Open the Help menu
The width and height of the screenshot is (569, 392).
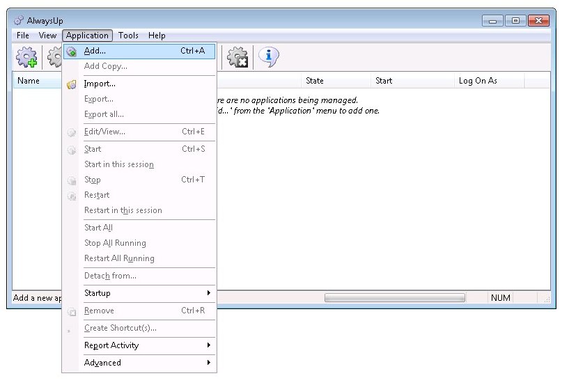(157, 36)
